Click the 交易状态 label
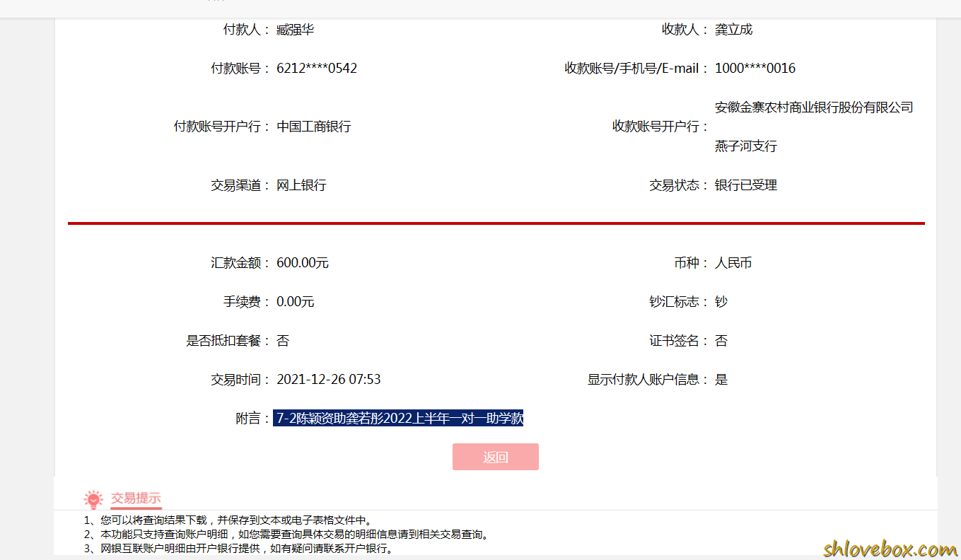 (x=679, y=185)
